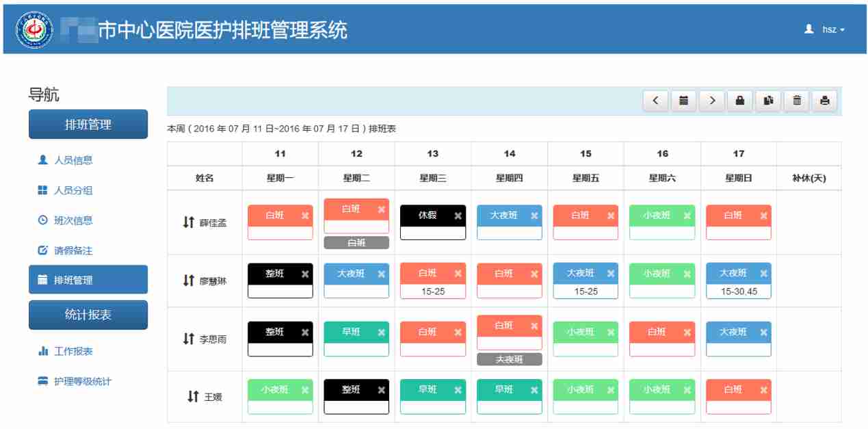The image size is (868, 429).
Task: Lock the schedule using the padlock icon
Action: 740,101
